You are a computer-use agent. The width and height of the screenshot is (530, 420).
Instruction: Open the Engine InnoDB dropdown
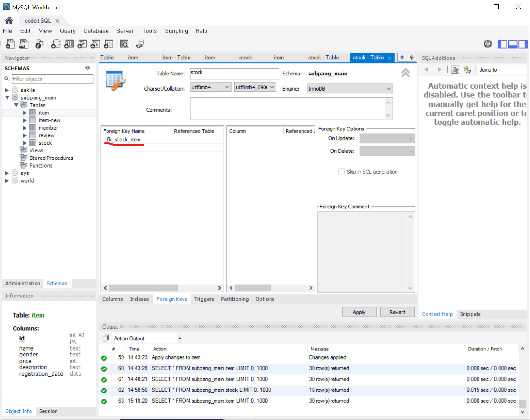click(350, 89)
